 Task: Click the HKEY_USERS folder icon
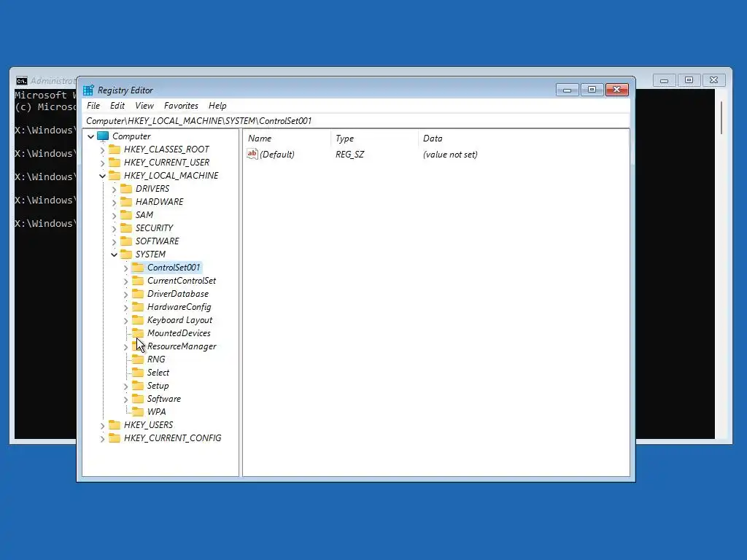click(115, 425)
